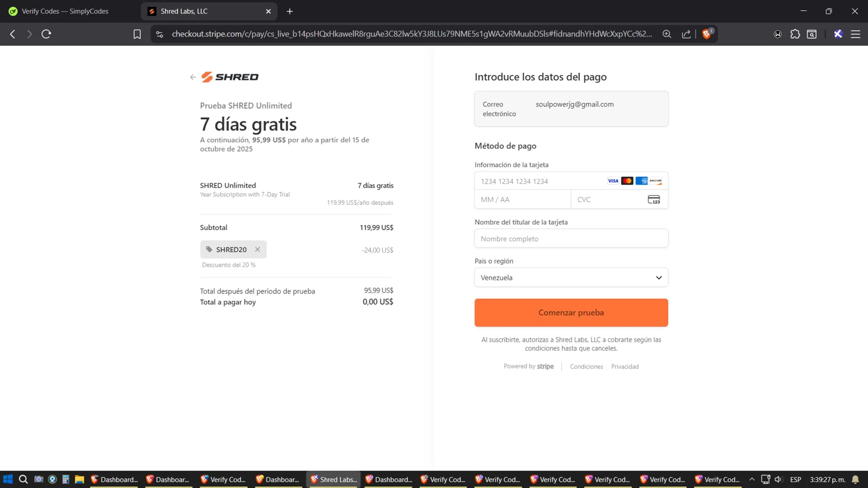Click the Discover card brand icon
The height and width of the screenshot is (488, 868).
click(x=656, y=181)
